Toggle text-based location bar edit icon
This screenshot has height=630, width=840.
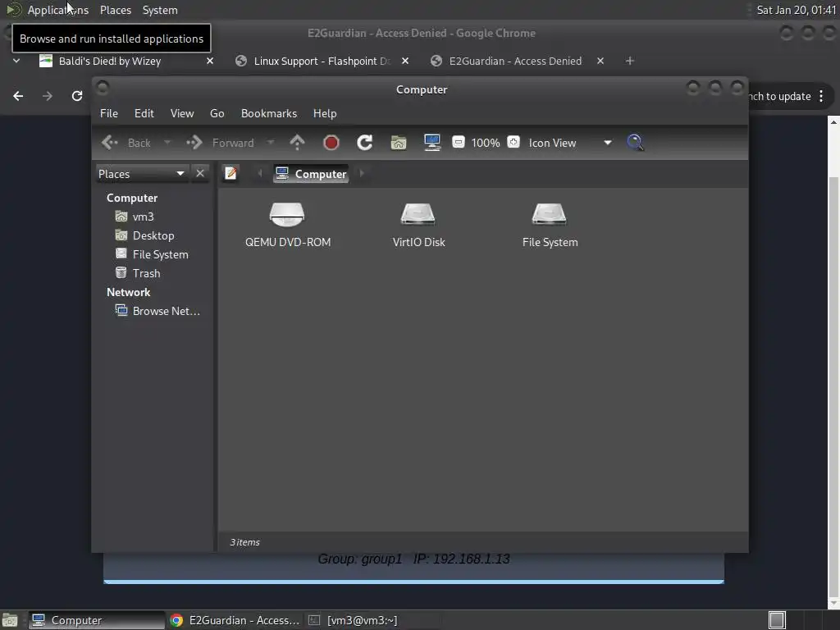(231, 174)
